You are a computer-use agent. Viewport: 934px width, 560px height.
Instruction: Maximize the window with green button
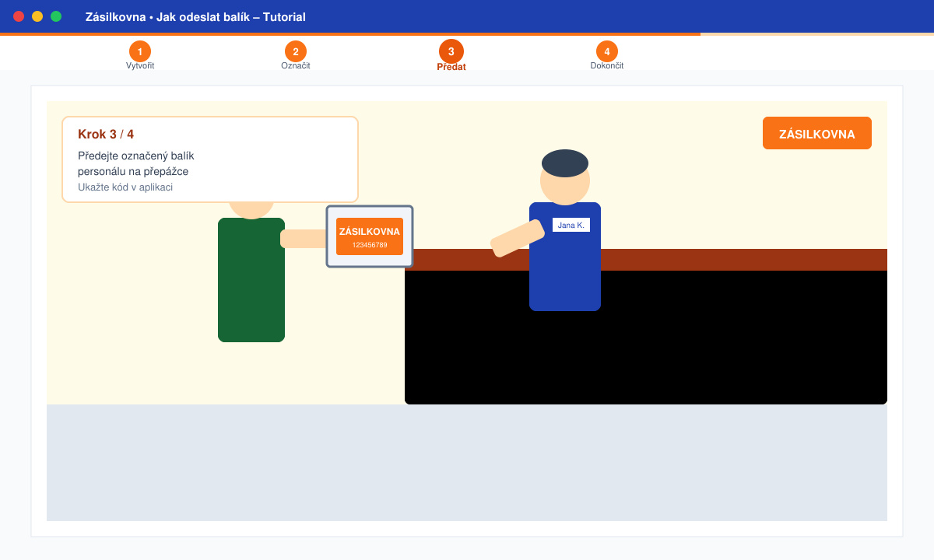click(x=56, y=16)
